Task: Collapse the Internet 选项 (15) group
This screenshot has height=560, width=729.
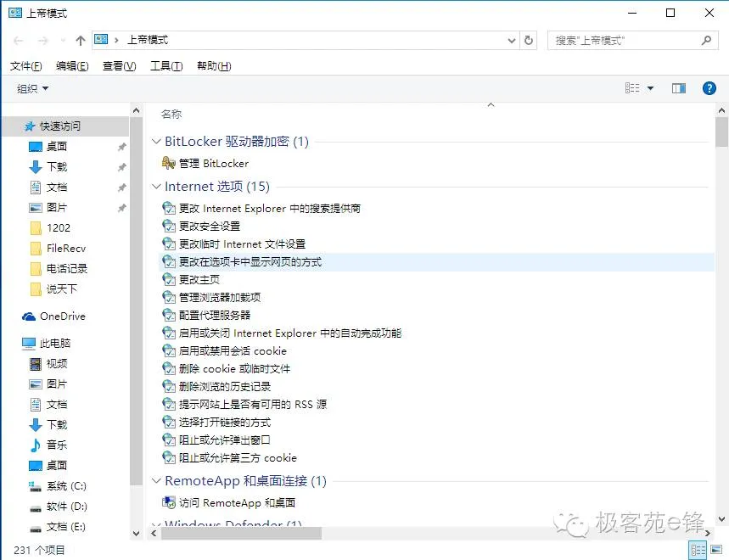Action: (x=156, y=187)
